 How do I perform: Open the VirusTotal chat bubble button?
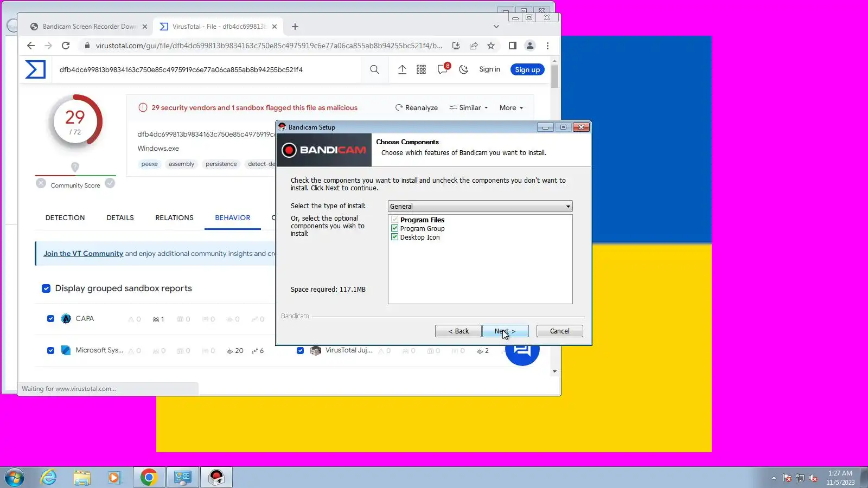[522, 350]
